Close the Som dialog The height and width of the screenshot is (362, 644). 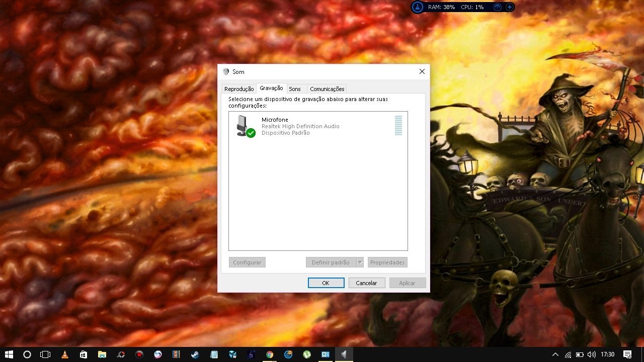point(422,72)
